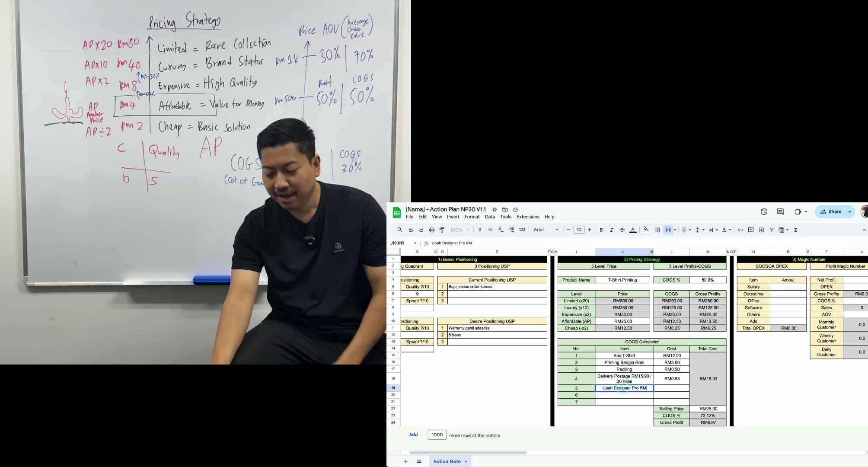The height and width of the screenshot is (467, 868).
Task: Toggle merge cells button
Action: (668, 230)
